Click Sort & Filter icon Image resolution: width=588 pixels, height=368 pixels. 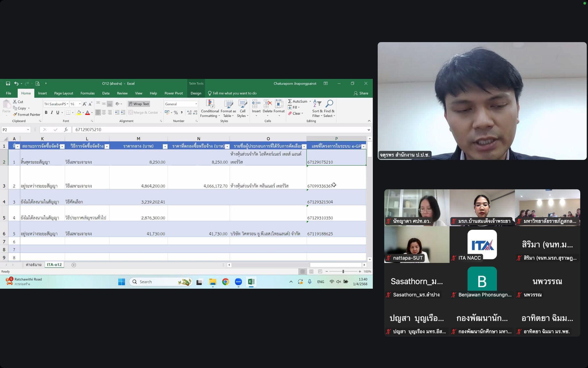click(x=317, y=104)
